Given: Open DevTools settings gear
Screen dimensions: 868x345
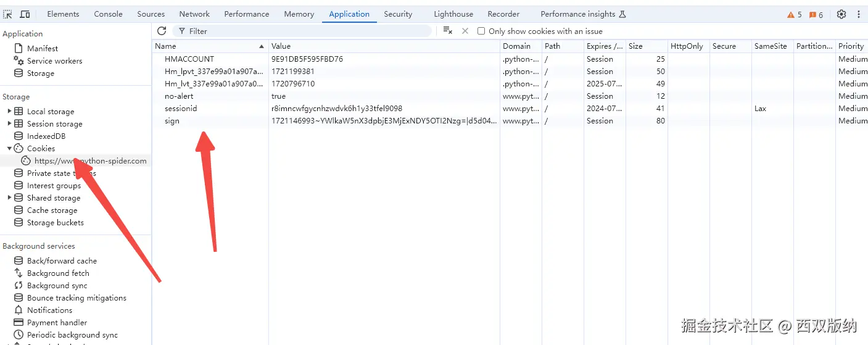Looking at the screenshot, I should (841, 14).
